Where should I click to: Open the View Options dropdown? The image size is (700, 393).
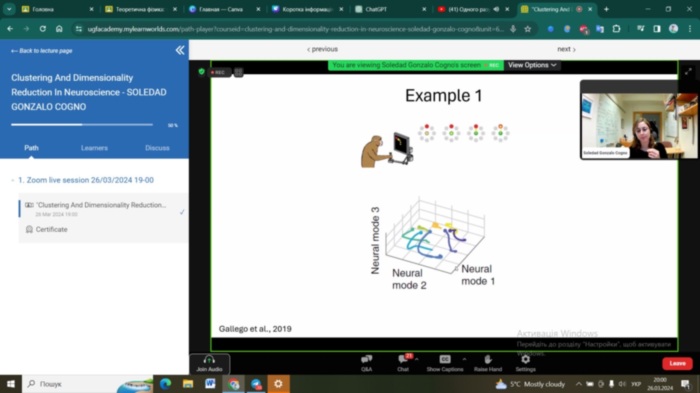click(x=532, y=65)
